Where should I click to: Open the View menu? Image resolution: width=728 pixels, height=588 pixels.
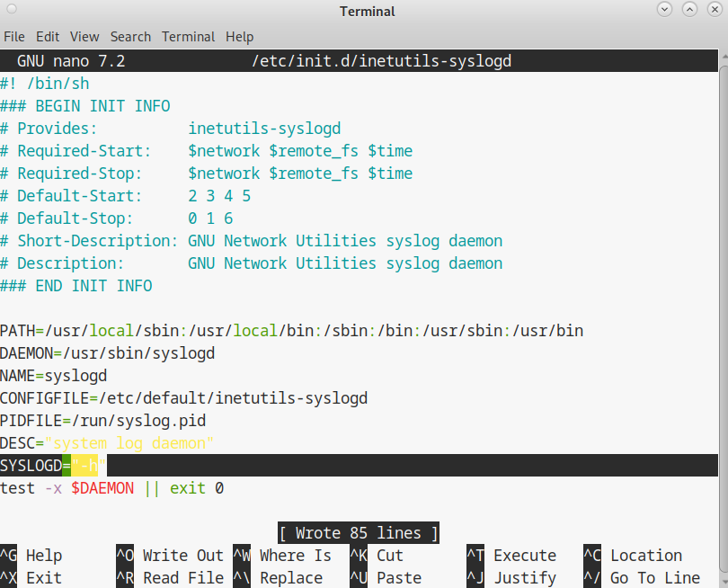coord(84,37)
